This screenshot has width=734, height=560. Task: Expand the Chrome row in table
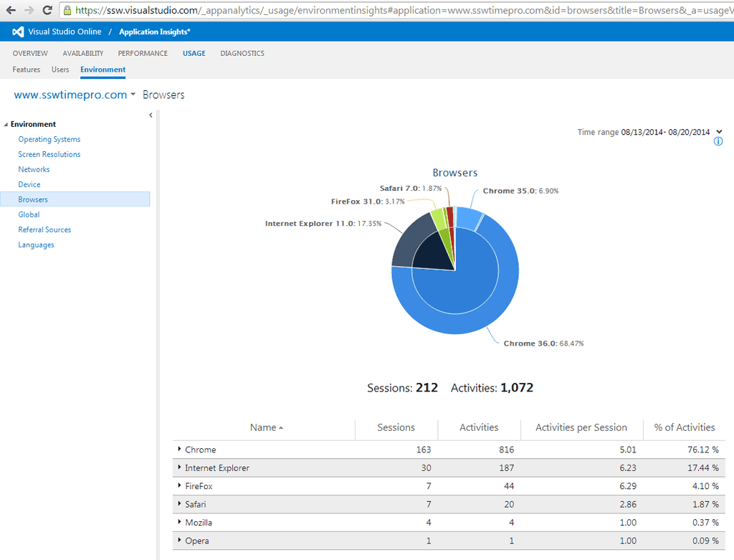(x=179, y=450)
